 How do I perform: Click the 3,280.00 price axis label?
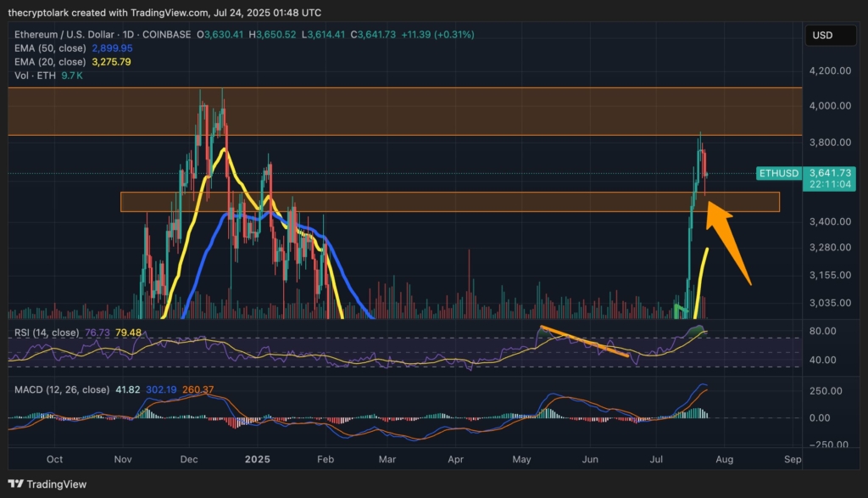pos(831,248)
